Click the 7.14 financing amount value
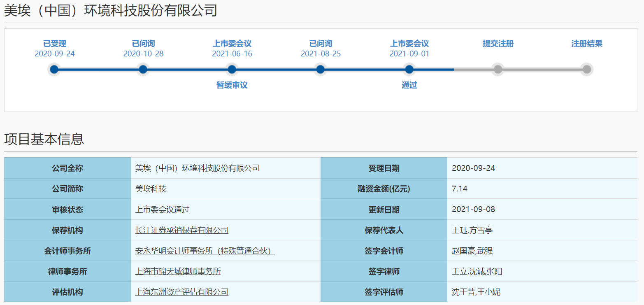644x305 pixels. click(460, 189)
